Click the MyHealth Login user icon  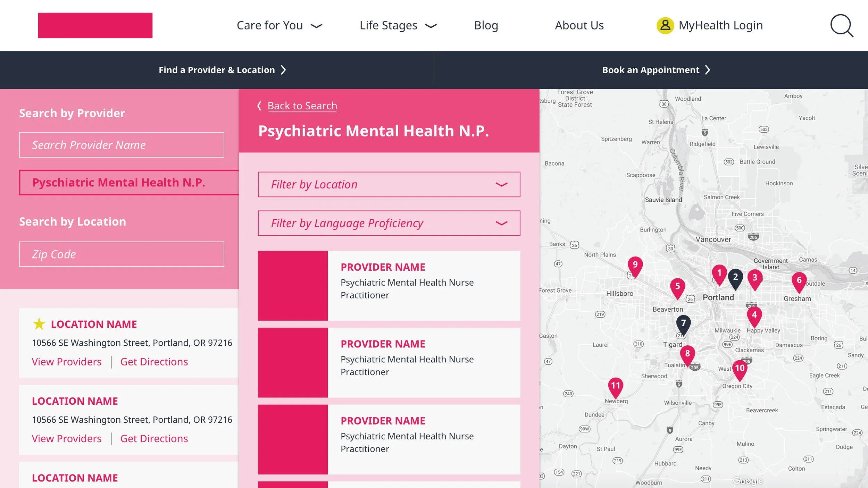click(665, 25)
